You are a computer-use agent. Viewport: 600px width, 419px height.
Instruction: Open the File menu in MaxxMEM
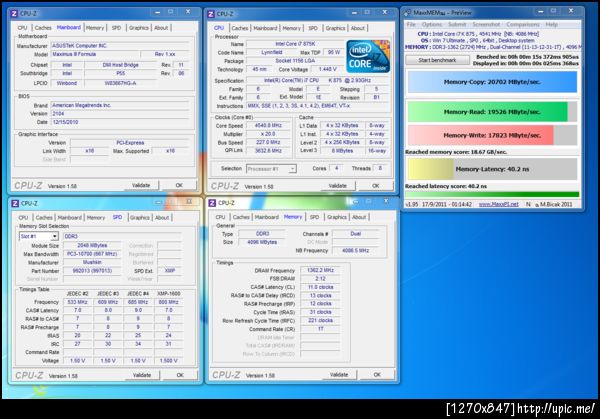(411, 24)
